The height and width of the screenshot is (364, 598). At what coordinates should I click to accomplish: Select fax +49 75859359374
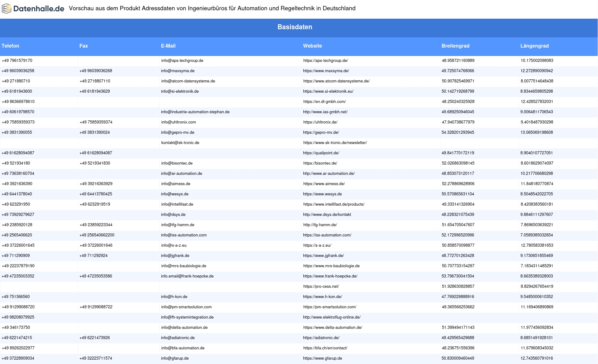tap(96, 122)
